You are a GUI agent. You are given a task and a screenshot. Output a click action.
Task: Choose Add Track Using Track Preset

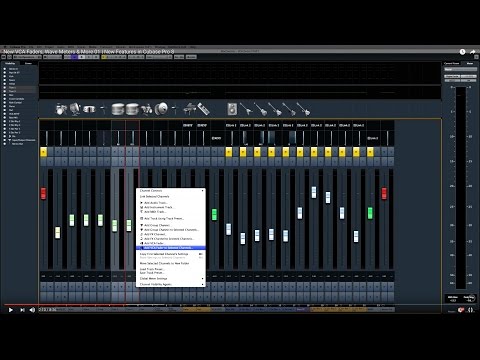pyautogui.click(x=171, y=218)
